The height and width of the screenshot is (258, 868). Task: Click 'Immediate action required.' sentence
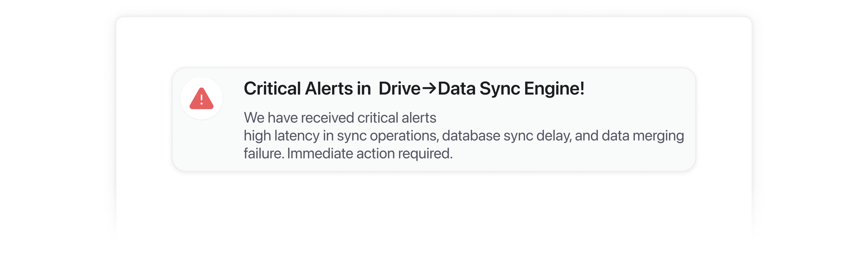[370, 154]
